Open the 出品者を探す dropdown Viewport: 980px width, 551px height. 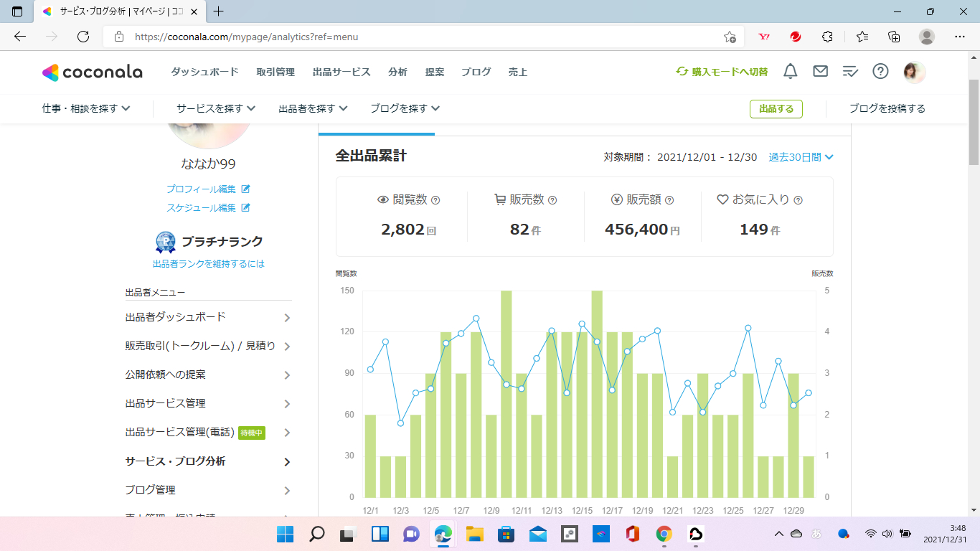[313, 108]
